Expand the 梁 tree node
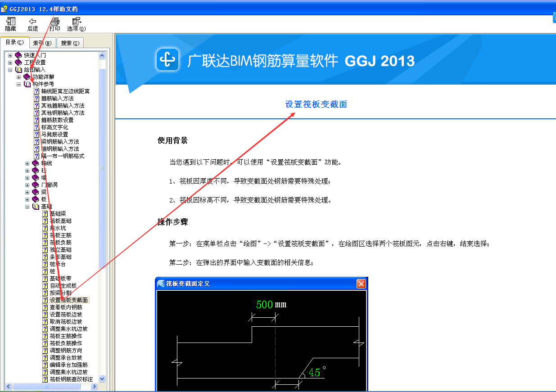This screenshot has width=556, height=392. [x=27, y=192]
